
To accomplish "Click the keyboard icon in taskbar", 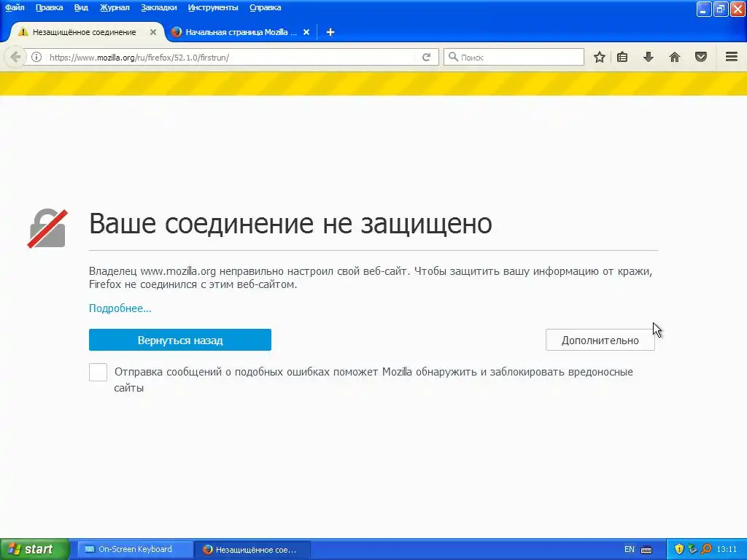I will 646,550.
